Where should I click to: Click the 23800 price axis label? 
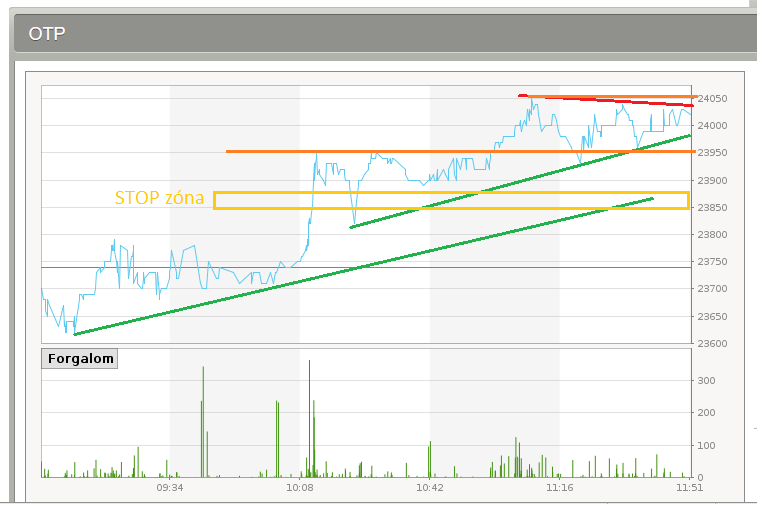712,235
